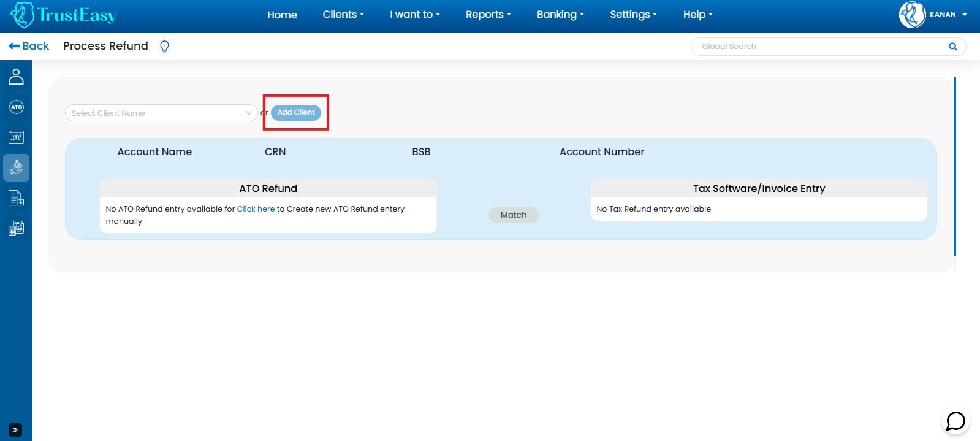
Task: Open the Reports menu
Action: coord(488,15)
